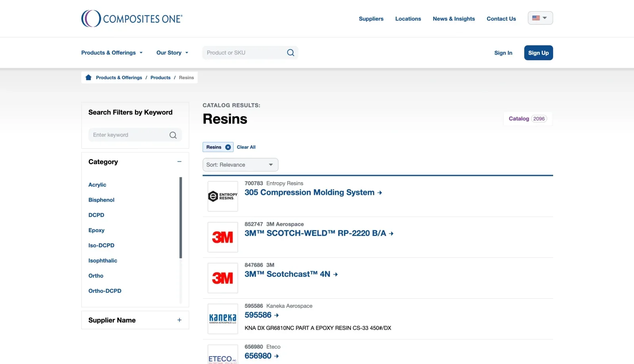Viewport: 634px width, 364px height.
Task: Click Products breadcrumb link
Action: click(160, 77)
